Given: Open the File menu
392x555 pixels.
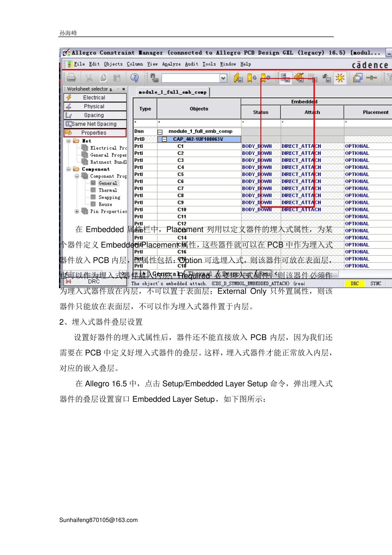Looking at the screenshot, I should 79,64.
